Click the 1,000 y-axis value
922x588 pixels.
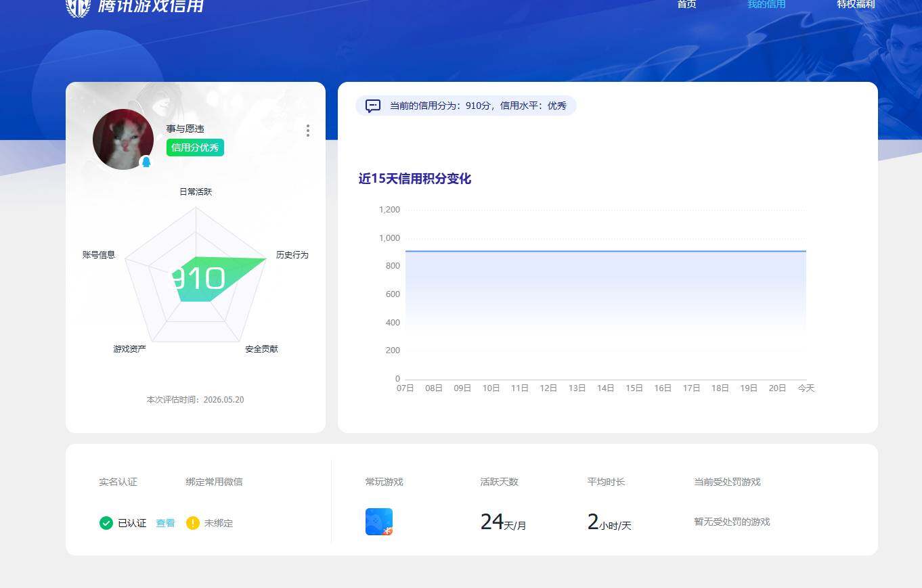pyautogui.click(x=389, y=238)
